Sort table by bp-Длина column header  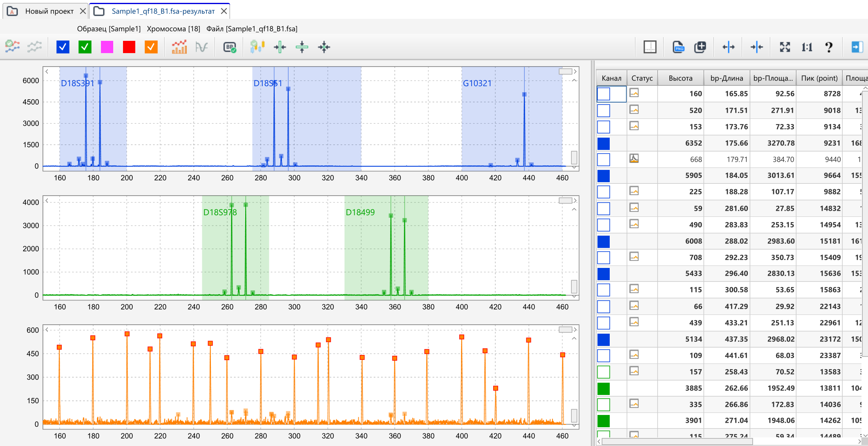tap(727, 78)
